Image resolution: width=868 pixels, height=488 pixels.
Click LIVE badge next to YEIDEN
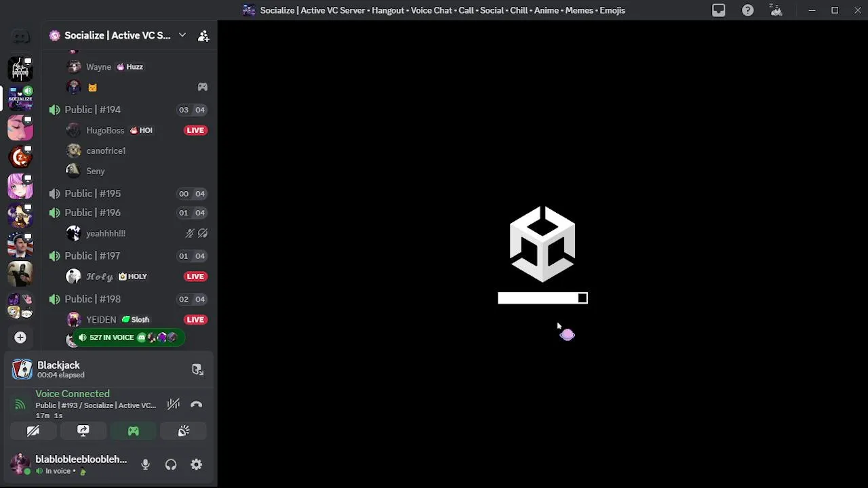(195, 320)
